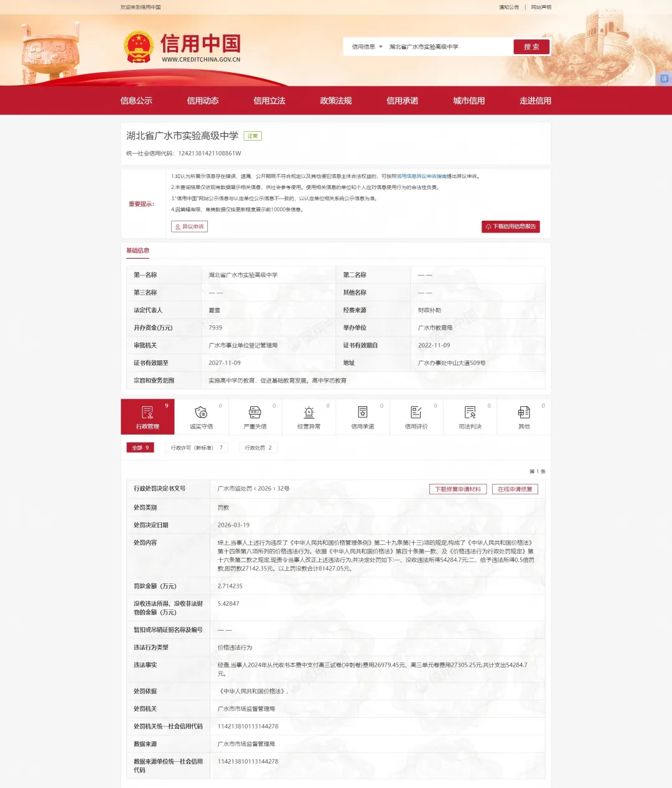
Task: Filter by 行政许可（新标准）7
Action: [197, 448]
